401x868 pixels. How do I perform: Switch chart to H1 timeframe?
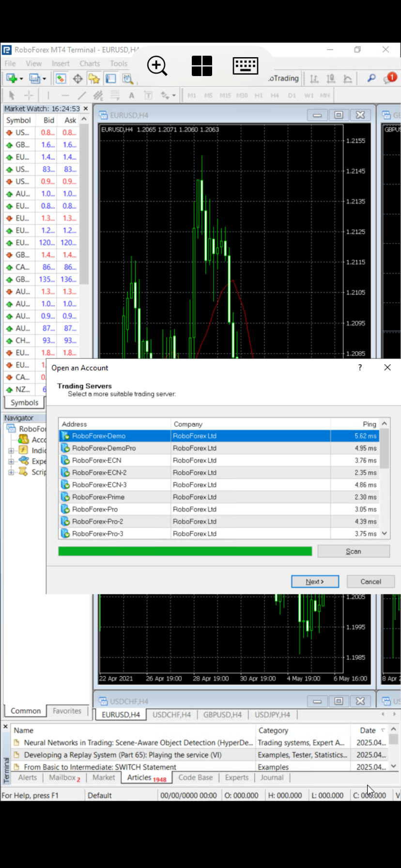click(x=259, y=95)
